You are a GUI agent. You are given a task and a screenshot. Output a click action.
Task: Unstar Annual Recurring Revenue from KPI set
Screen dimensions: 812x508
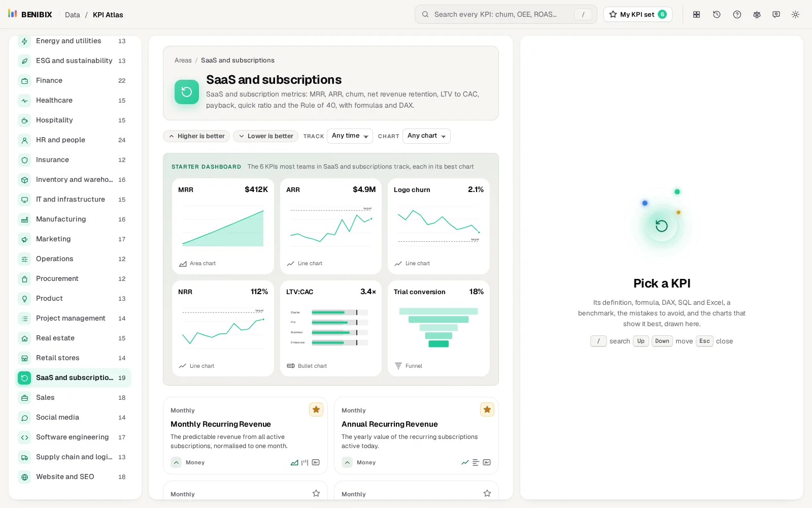click(487, 409)
